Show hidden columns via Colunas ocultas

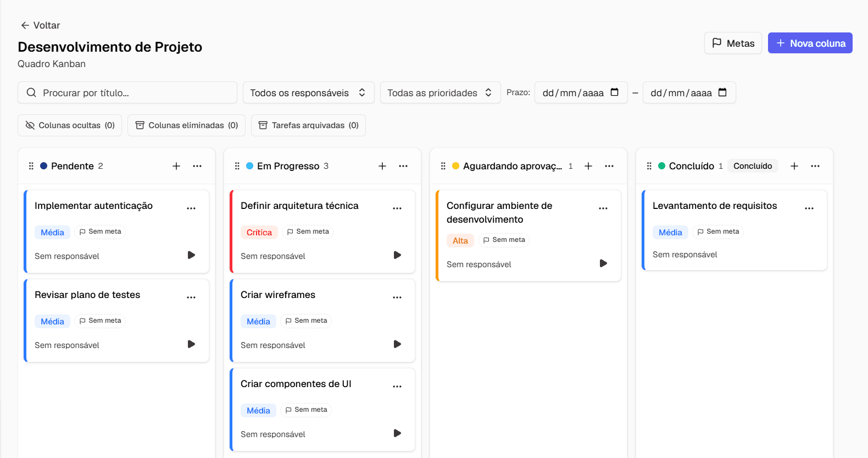[70, 125]
